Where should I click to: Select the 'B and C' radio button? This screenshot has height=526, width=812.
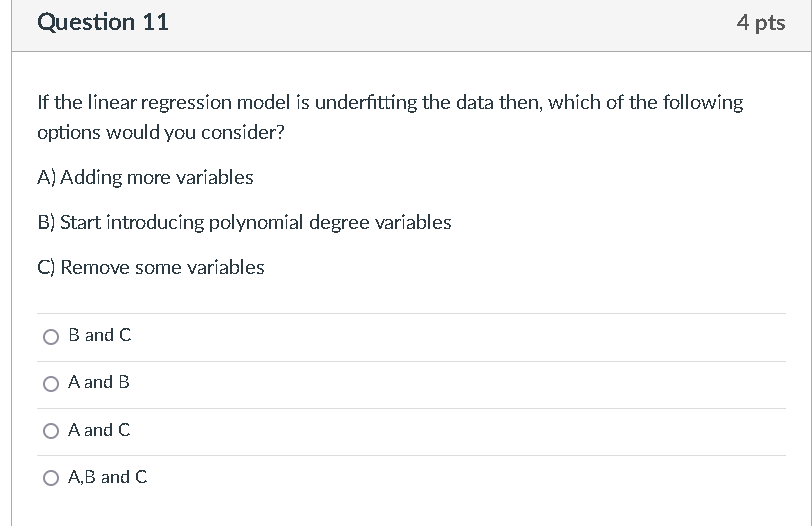[x=51, y=337]
